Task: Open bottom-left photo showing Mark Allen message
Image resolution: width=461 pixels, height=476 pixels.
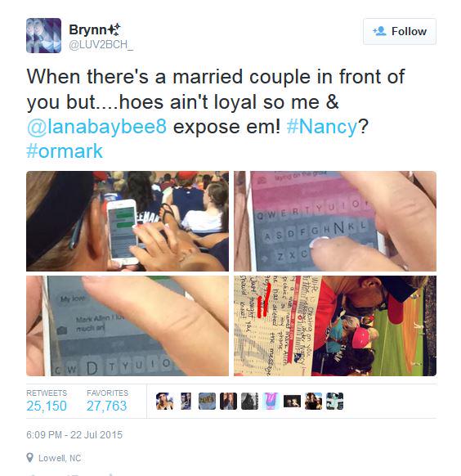Action: pos(128,326)
